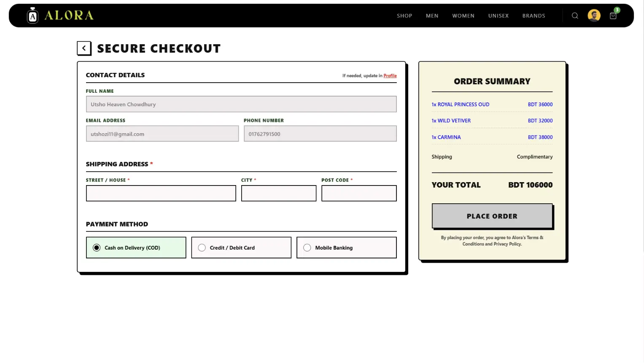Open the MEN menu
644x363 pixels.
(432, 16)
